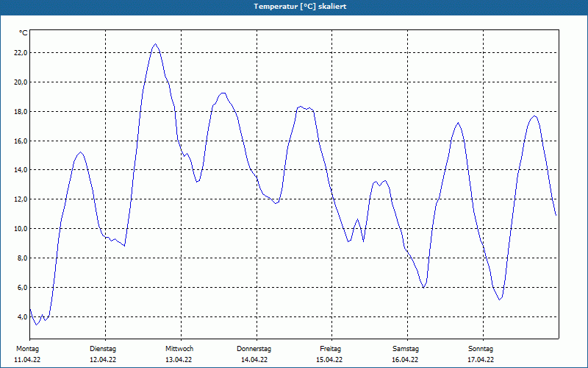Click the Tuesday temperature peak above 22 degrees
The image size is (588, 368).
coord(155,44)
